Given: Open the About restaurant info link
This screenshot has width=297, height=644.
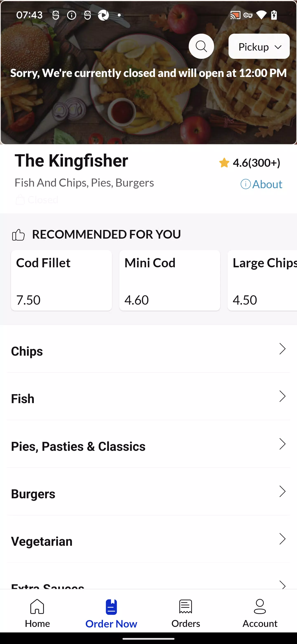Looking at the screenshot, I should tap(261, 184).
